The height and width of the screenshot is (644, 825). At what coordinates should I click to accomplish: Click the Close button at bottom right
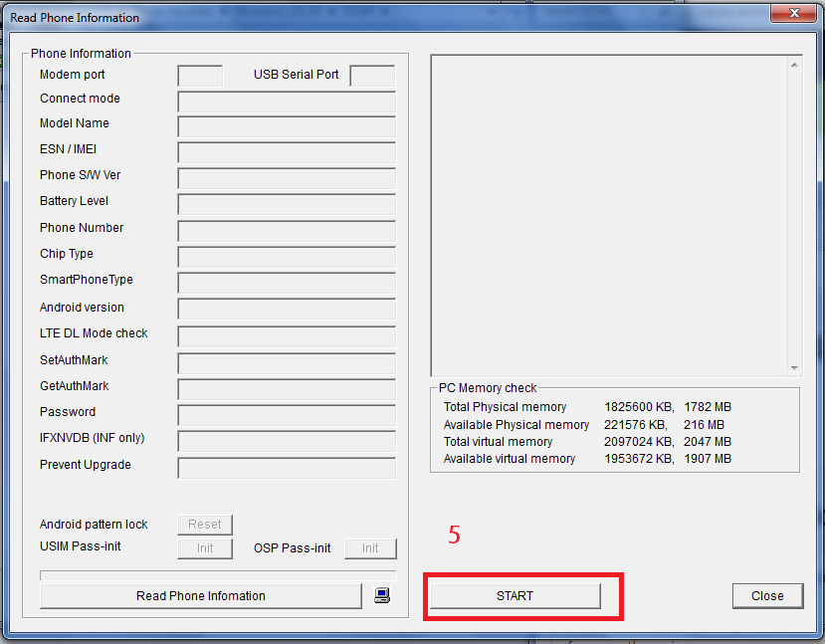tap(767, 596)
